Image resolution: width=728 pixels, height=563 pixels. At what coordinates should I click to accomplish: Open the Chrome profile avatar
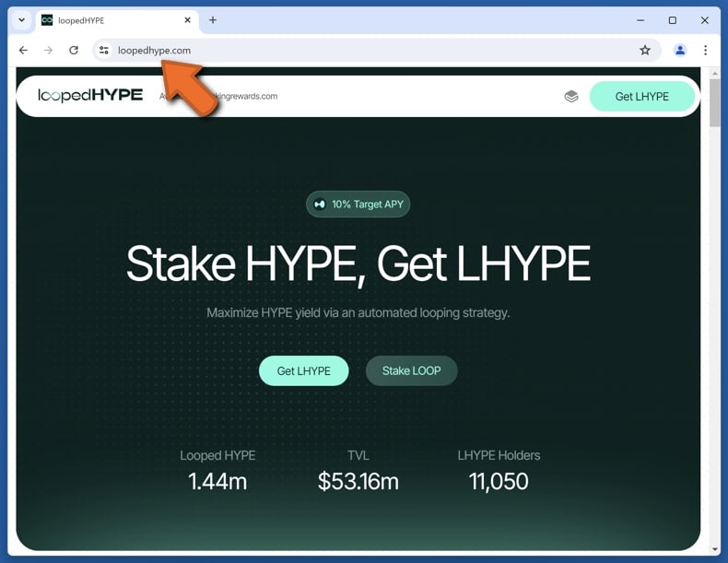pyautogui.click(x=680, y=50)
